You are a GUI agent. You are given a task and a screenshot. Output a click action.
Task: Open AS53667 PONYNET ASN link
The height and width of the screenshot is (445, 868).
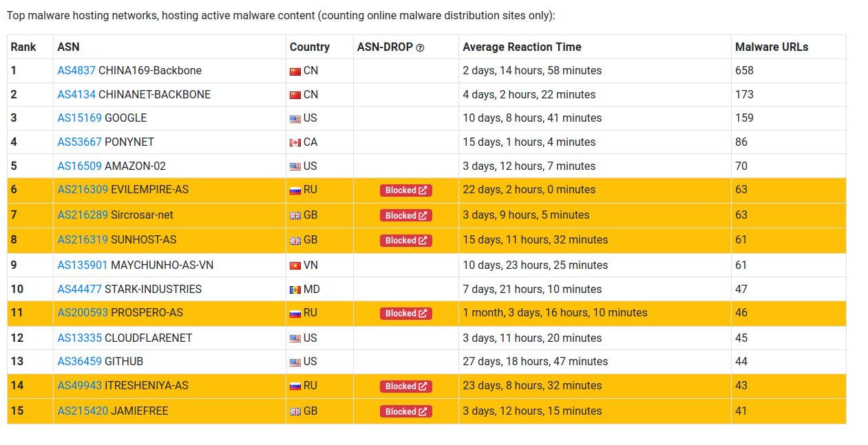click(79, 142)
